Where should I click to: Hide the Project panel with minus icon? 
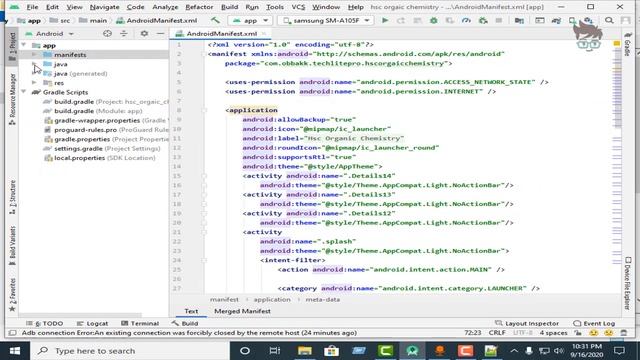[x=160, y=33]
